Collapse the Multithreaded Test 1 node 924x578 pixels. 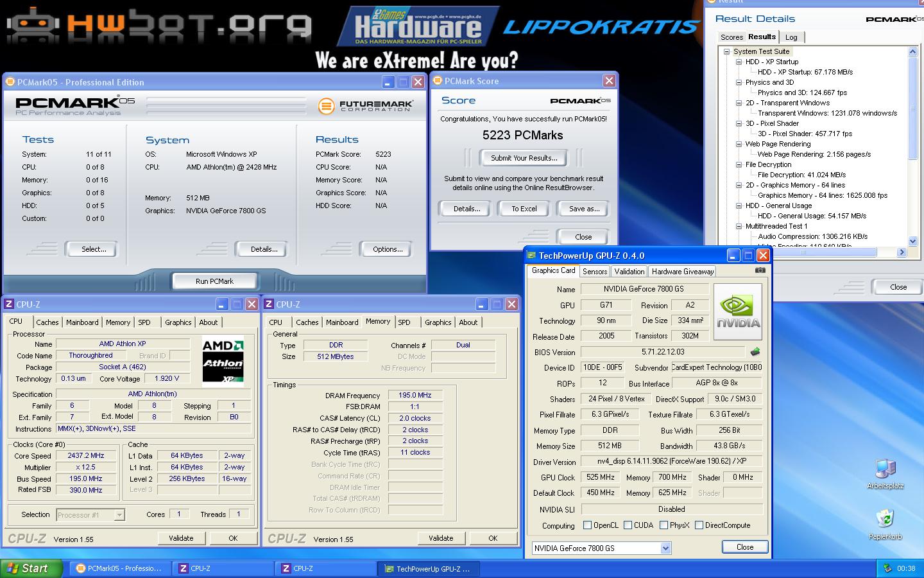tap(739, 226)
